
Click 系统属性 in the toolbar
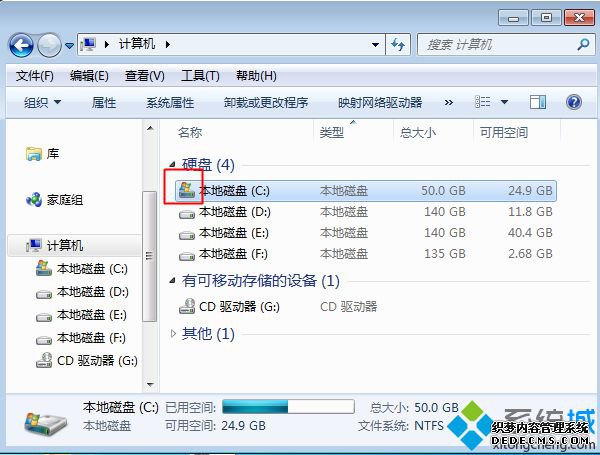point(170,102)
